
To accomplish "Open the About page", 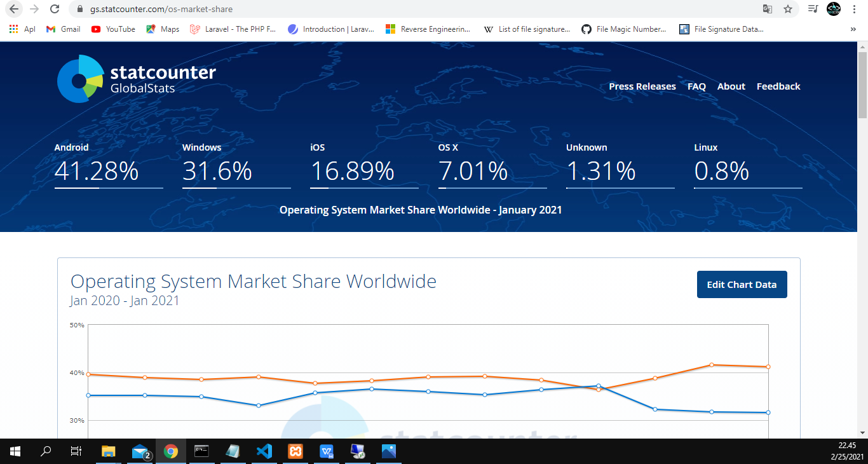I will [731, 86].
